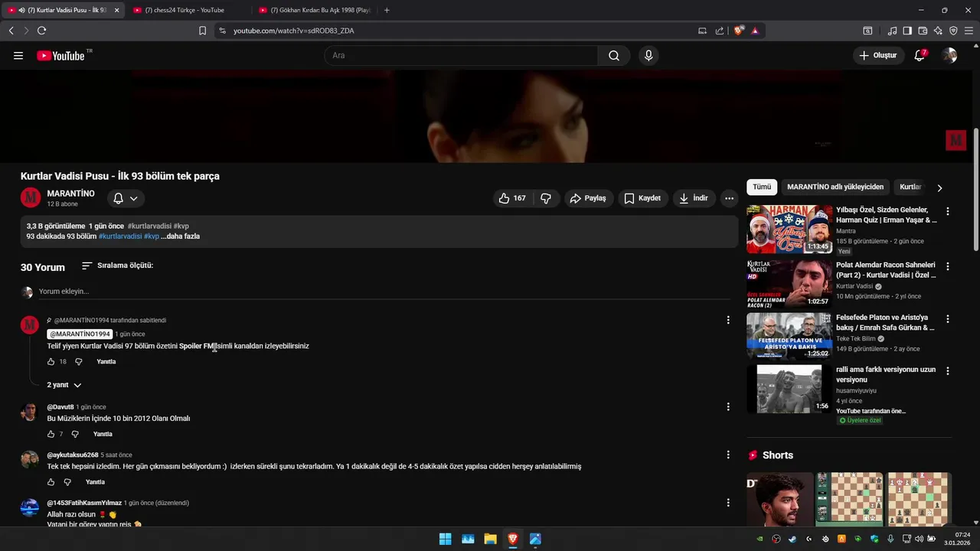Open Felsefede Platon ve Aristo'ya bakış thumbnail
The image size is (980, 551).
(x=789, y=335)
